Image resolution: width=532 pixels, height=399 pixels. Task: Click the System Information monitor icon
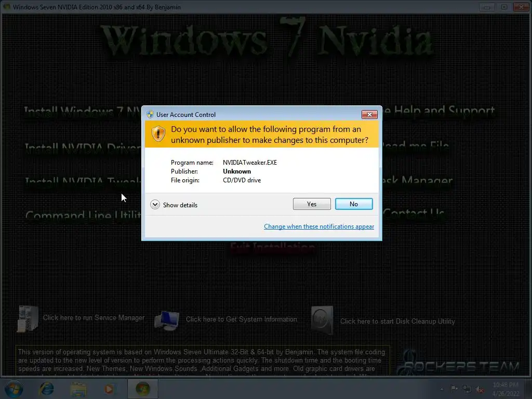pyautogui.click(x=167, y=320)
